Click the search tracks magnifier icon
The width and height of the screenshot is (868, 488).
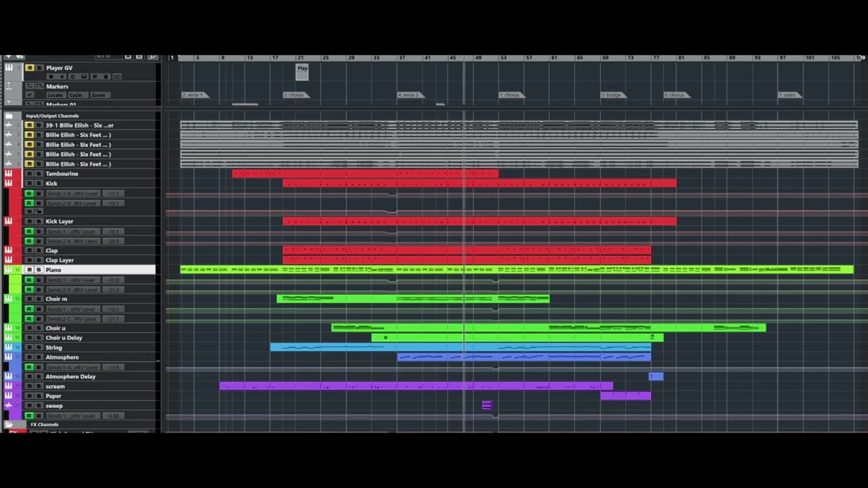153,56
